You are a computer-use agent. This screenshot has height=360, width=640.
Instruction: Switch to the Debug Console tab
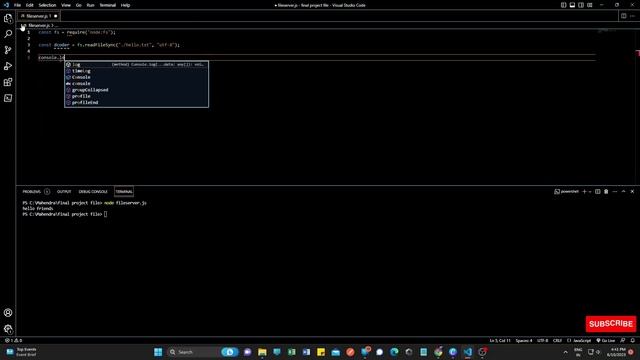pos(93,191)
